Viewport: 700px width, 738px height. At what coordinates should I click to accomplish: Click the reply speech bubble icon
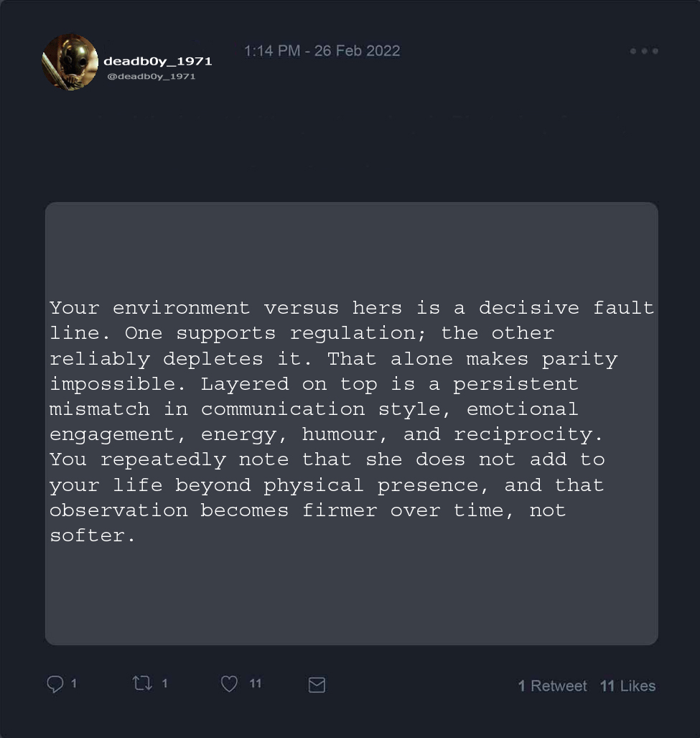coord(55,685)
